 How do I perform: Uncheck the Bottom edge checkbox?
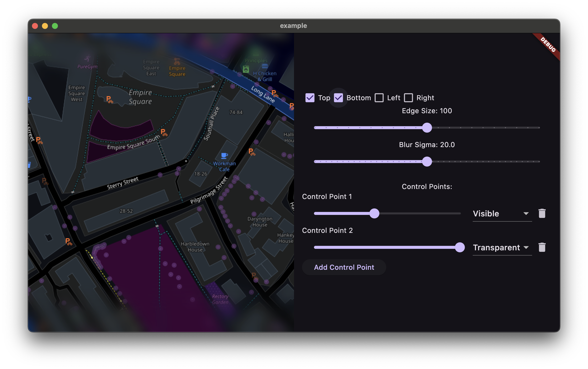338,98
